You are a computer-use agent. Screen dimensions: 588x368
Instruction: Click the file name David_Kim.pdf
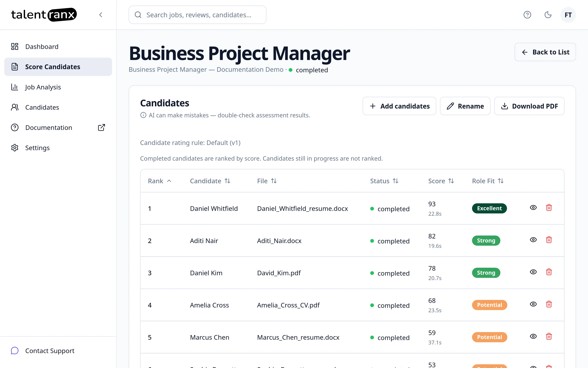point(279,273)
